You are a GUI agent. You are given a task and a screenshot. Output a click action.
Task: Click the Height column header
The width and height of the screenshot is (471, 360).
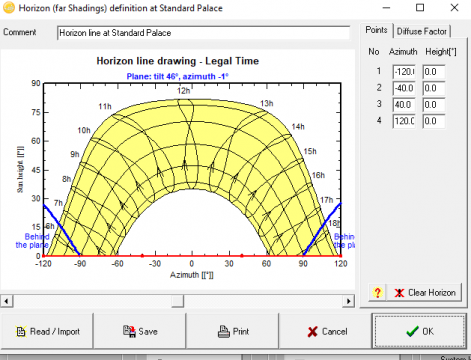pyautogui.click(x=441, y=52)
